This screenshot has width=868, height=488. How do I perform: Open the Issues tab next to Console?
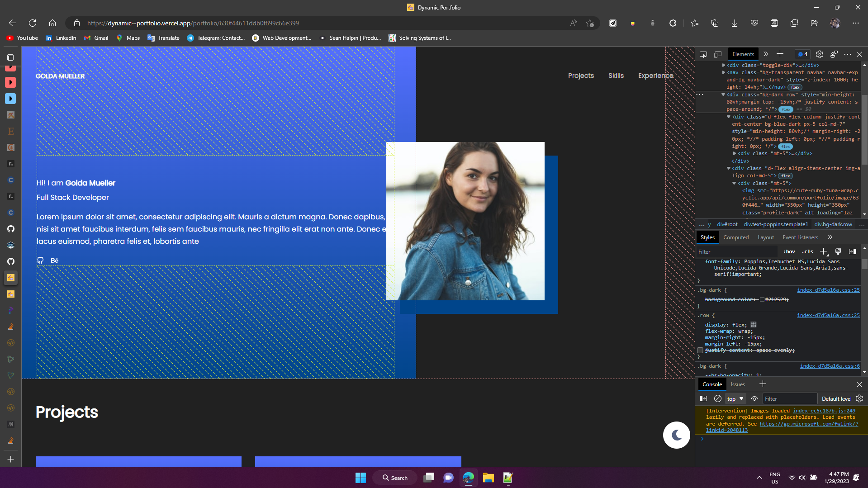pos(737,384)
